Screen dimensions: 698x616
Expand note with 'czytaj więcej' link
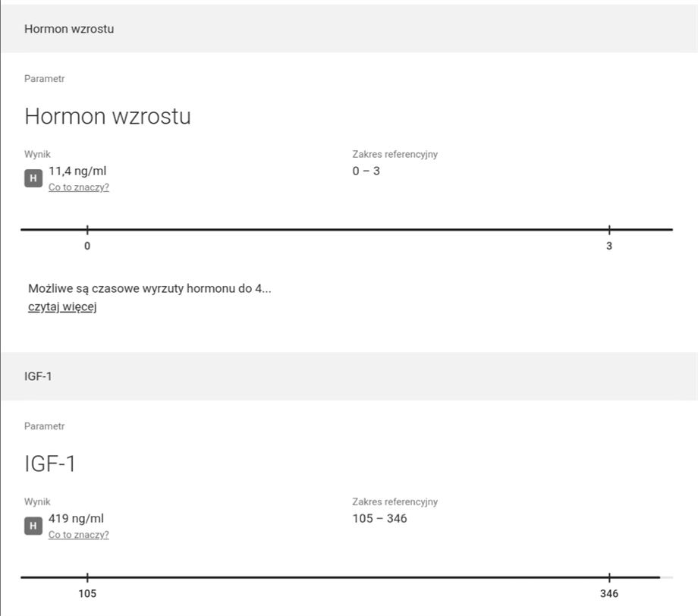click(x=62, y=306)
